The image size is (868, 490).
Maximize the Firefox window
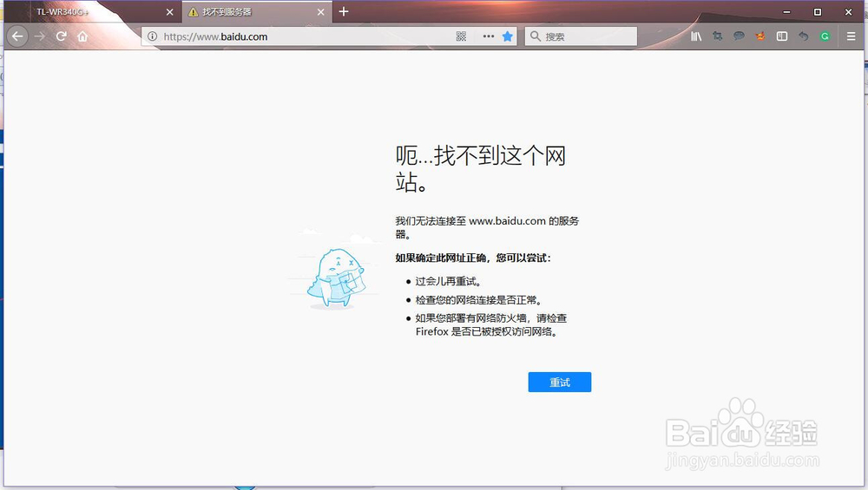pyautogui.click(x=817, y=11)
